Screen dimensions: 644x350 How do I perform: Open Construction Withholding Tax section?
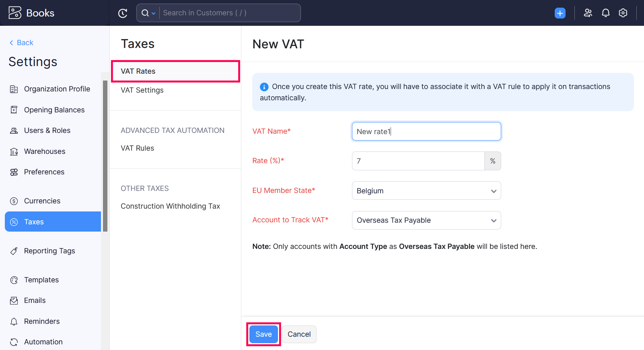(x=170, y=206)
